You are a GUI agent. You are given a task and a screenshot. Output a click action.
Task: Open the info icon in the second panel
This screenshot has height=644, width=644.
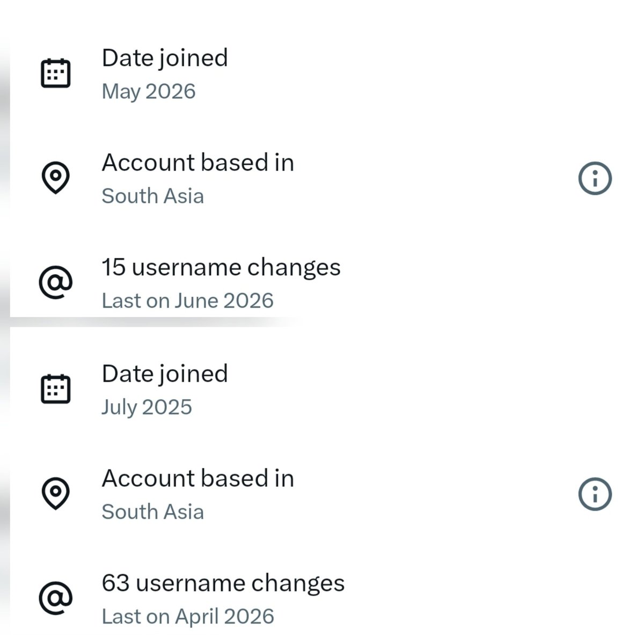(x=595, y=494)
